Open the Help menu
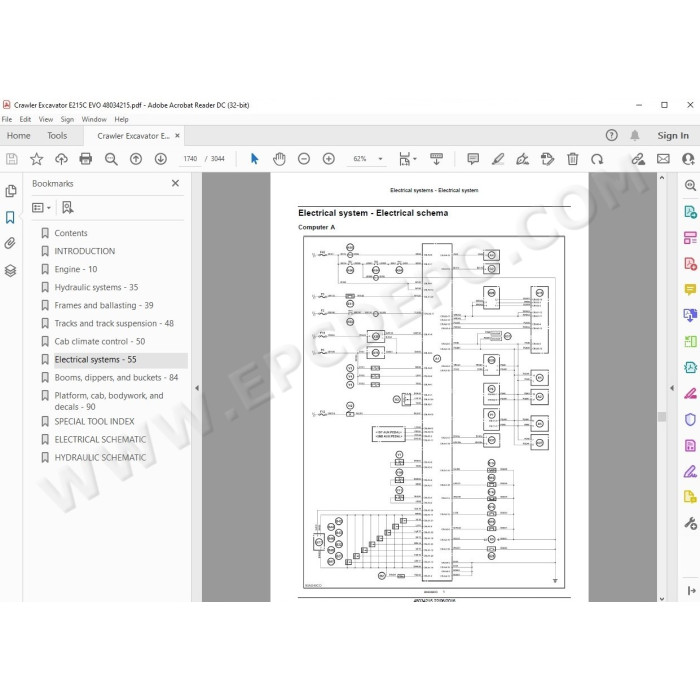The width and height of the screenshot is (700, 700). 121,119
